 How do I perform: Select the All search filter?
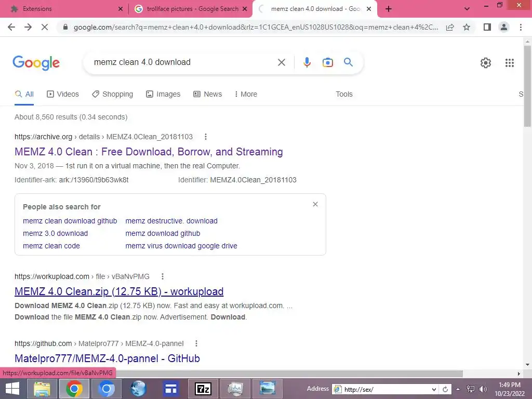(x=24, y=94)
